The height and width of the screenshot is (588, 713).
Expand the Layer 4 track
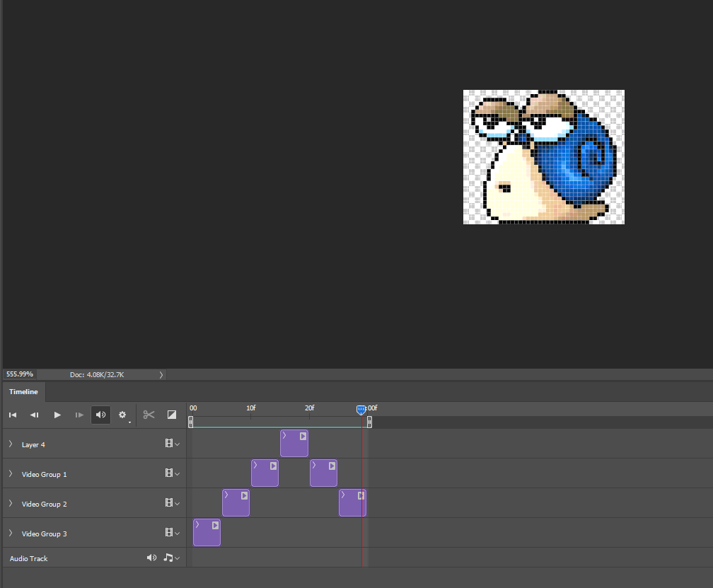click(x=11, y=444)
